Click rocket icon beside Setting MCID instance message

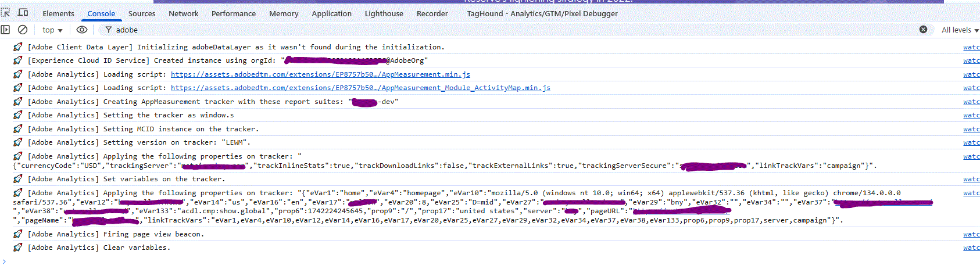(18, 129)
